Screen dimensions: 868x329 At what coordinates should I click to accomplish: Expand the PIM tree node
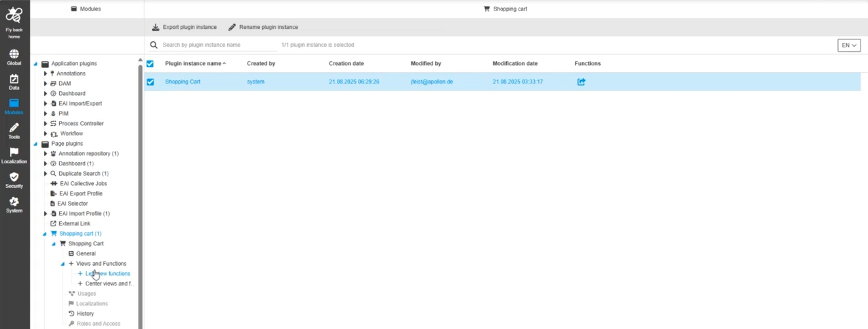45,114
